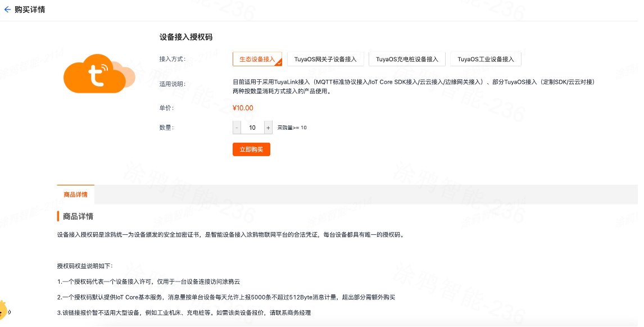The height and width of the screenshot is (327, 644).
Task: Switch to the 商品详情 tab
Action: pos(75,195)
